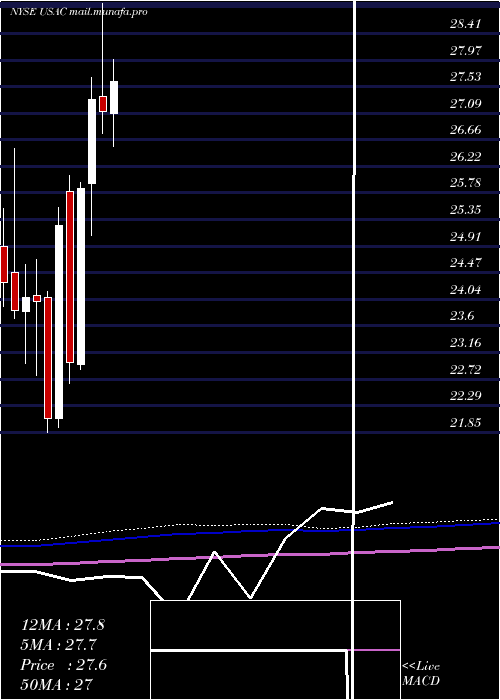
Task: Click the 25.78 price axis label
Action: click(466, 183)
